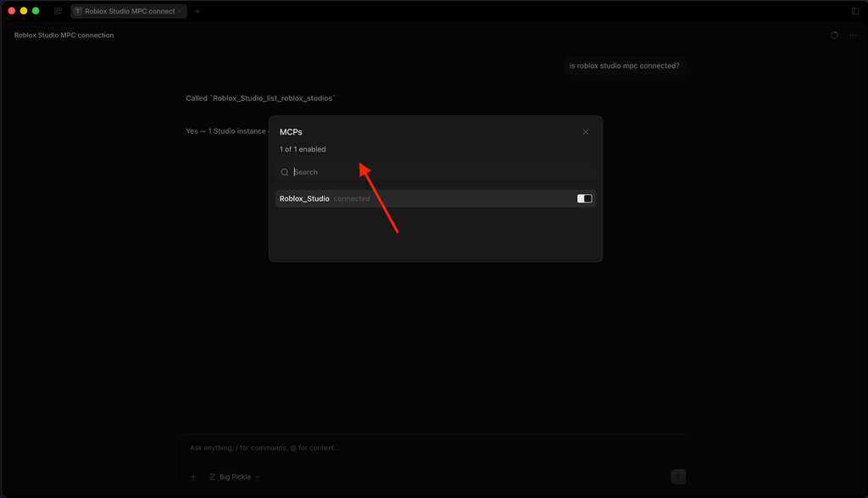Click the 'connected' status label
This screenshot has width=868, height=498.
point(352,199)
